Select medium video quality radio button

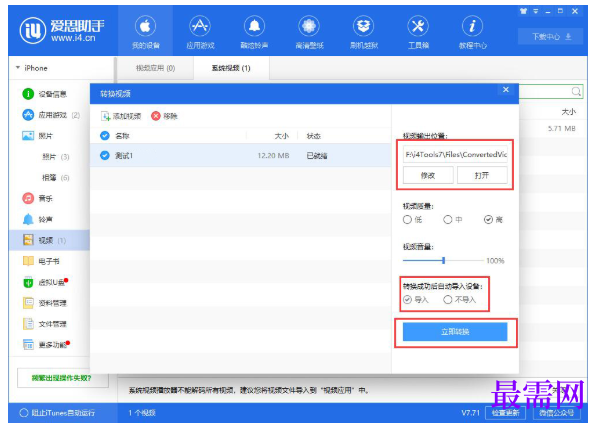448,220
